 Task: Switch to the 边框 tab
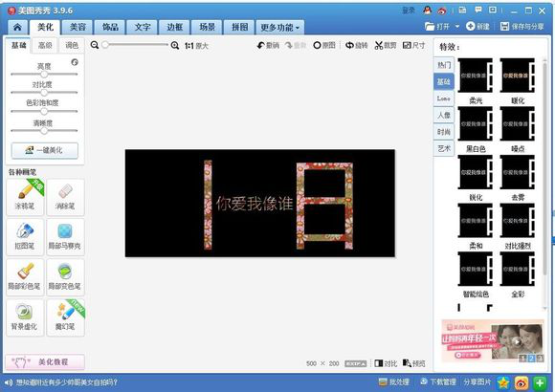coord(175,27)
